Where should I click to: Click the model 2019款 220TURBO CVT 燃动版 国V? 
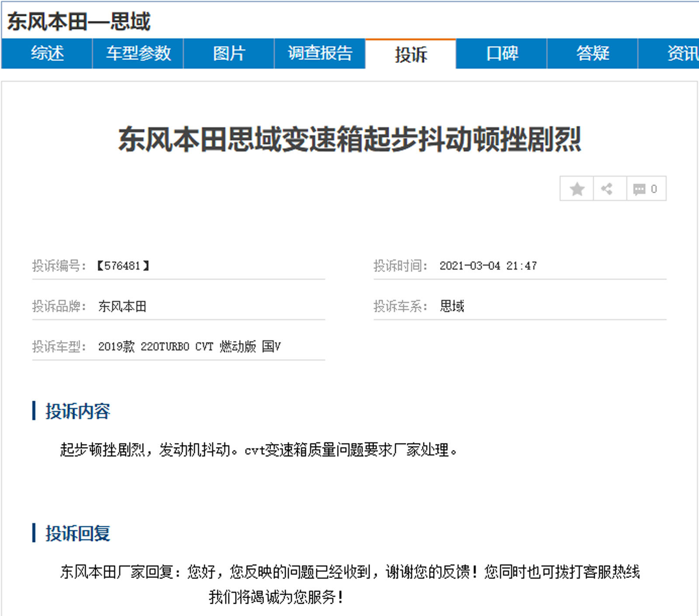tap(190, 346)
